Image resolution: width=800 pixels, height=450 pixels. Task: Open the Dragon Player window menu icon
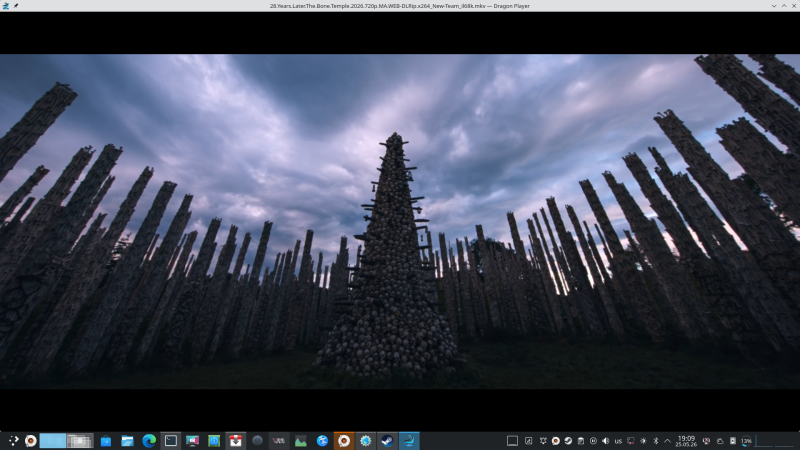coord(6,6)
